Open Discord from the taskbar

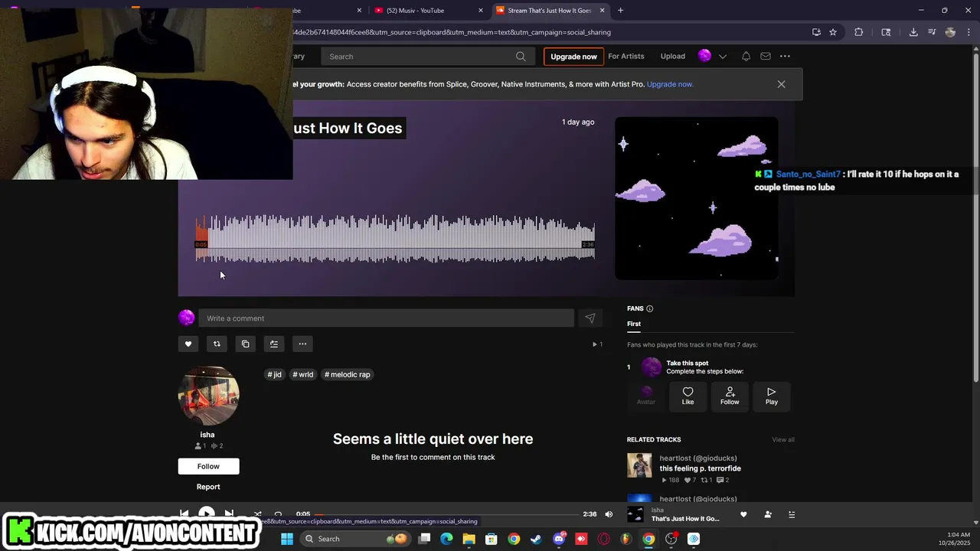[x=559, y=539]
